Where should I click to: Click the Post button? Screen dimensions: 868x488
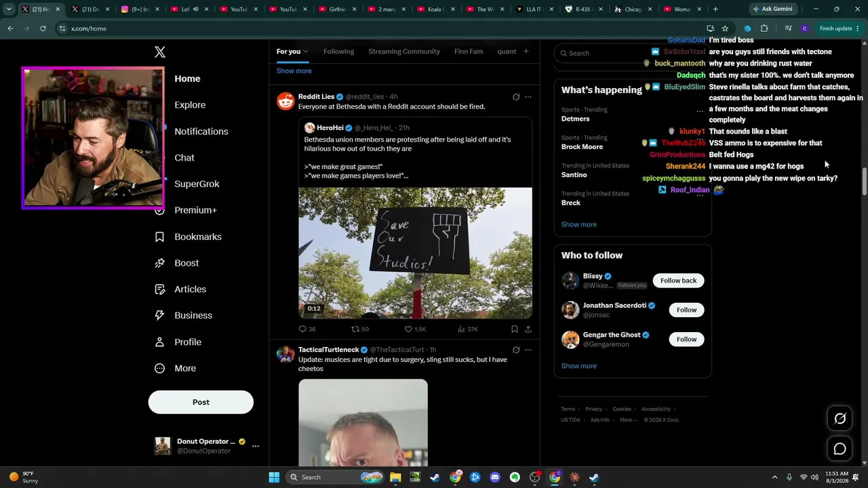click(x=201, y=402)
